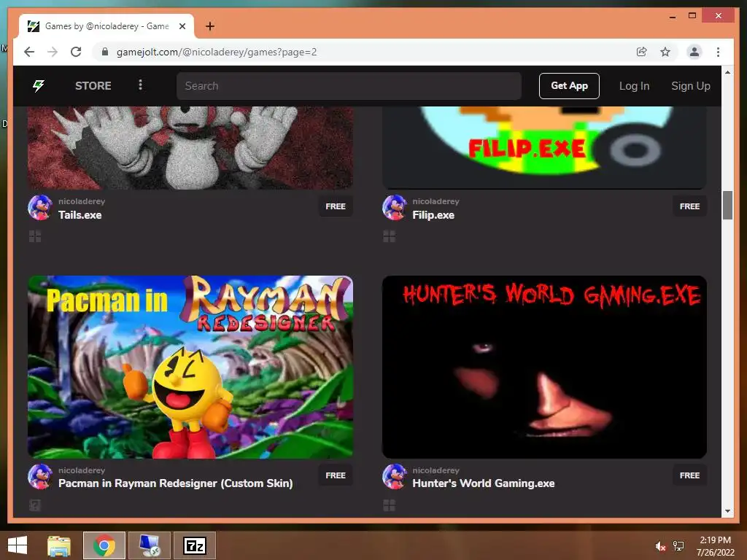
Task: Go back in Chrome history
Action: [29, 52]
